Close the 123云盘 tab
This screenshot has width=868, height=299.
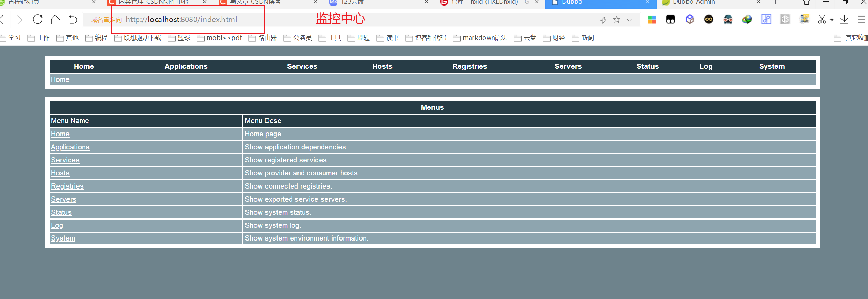[426, 2]
